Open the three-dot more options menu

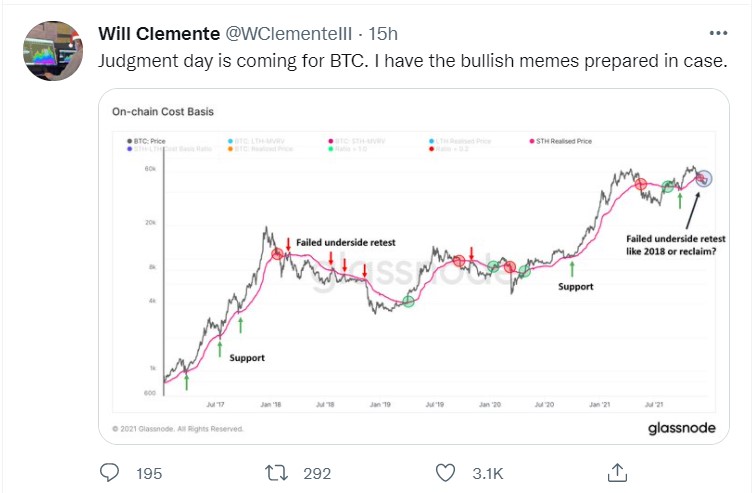pos(718,33)
